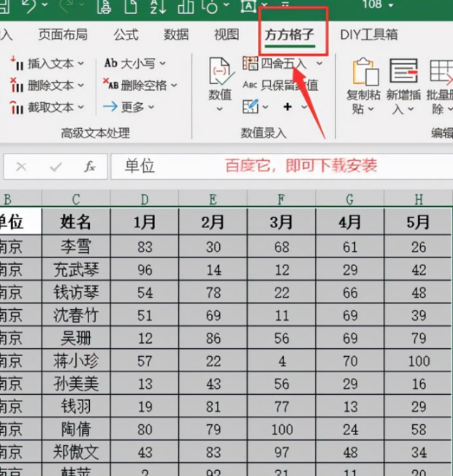This screenshot has height=476, width=453.
Task: Open the undo history dropdown arrow
Action: (45, 5)
